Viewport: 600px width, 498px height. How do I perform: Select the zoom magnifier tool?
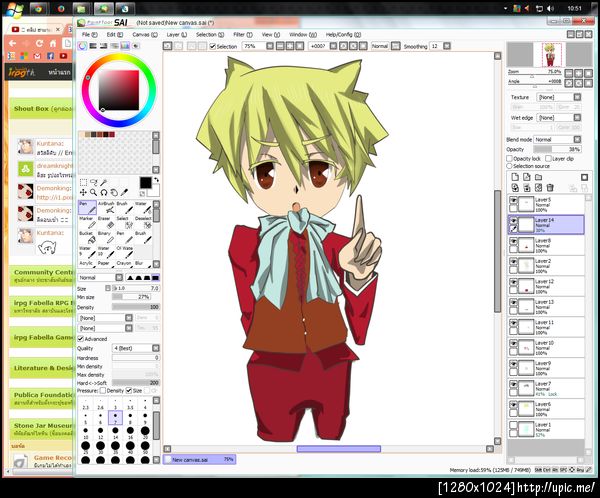tap(93, 192)
